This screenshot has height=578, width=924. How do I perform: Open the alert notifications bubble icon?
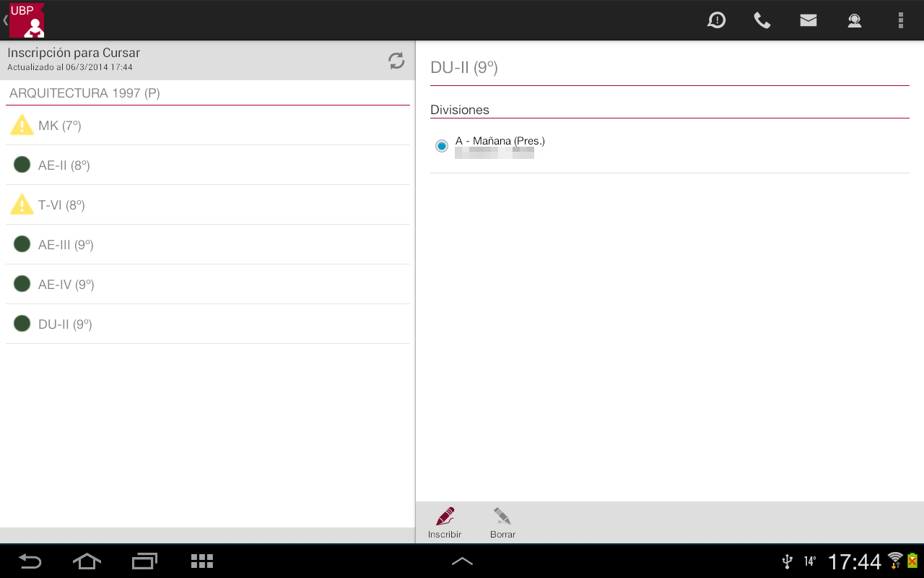tap(716, 20)
